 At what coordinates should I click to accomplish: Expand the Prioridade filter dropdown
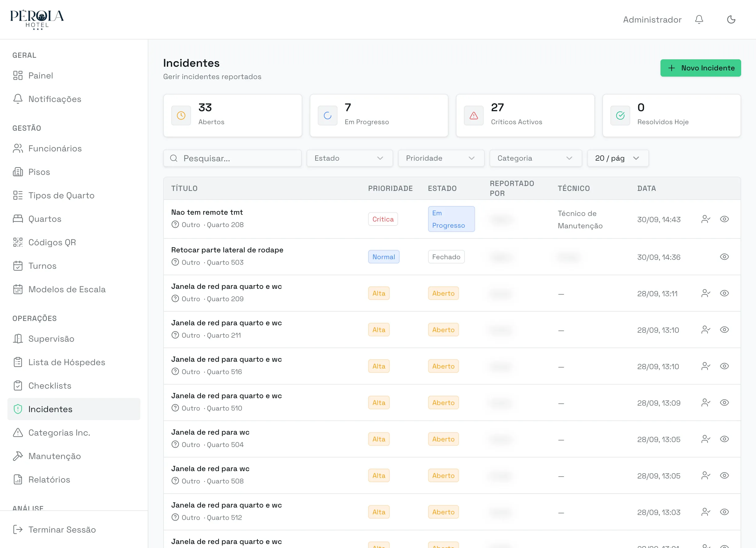[441, 158]
